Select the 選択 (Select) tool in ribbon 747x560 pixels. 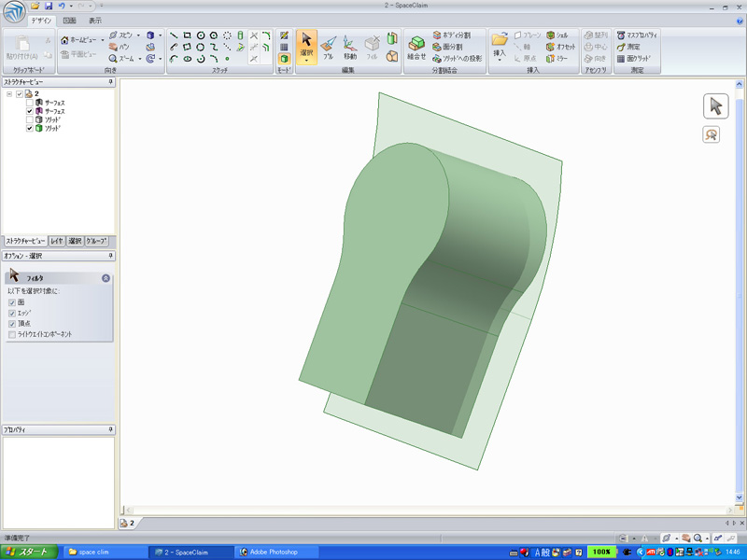(x=306, y=47)
